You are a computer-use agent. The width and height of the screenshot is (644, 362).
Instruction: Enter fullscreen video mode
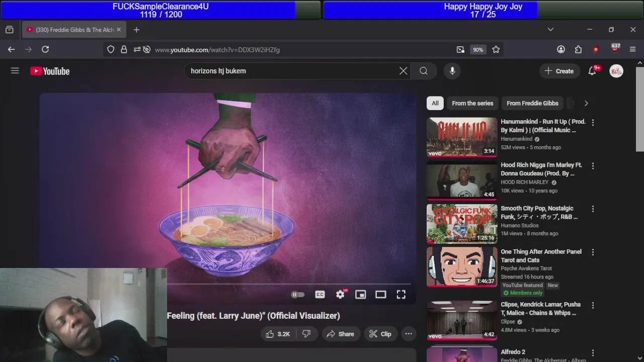point(401,295)
